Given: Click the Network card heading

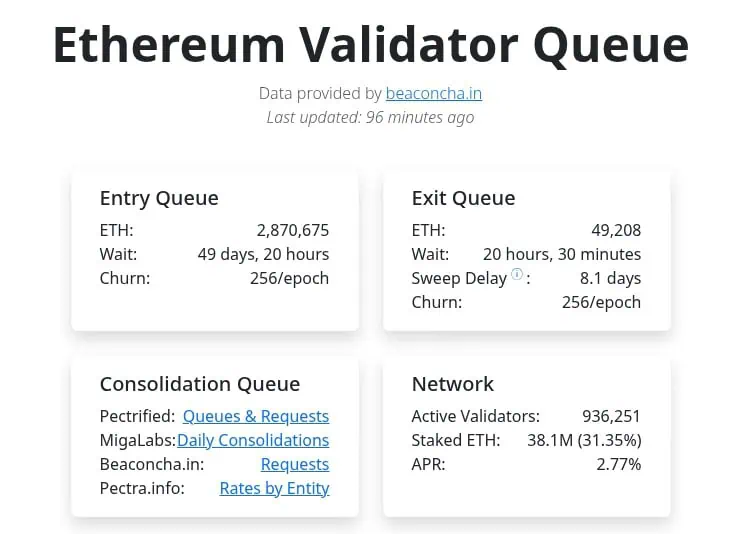Looking at the screenshot, I should (x=452, y=384).
